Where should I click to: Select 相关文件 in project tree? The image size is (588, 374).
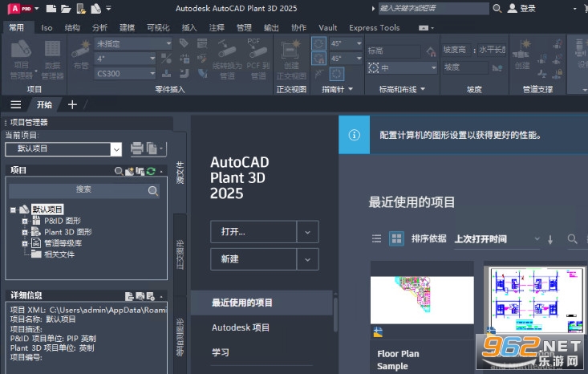click(x=59, y=254)
